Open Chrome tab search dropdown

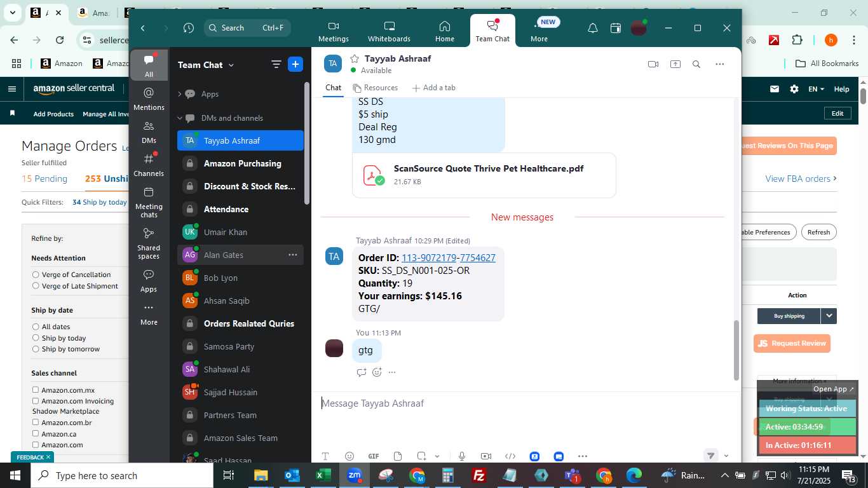pos(12,13)
